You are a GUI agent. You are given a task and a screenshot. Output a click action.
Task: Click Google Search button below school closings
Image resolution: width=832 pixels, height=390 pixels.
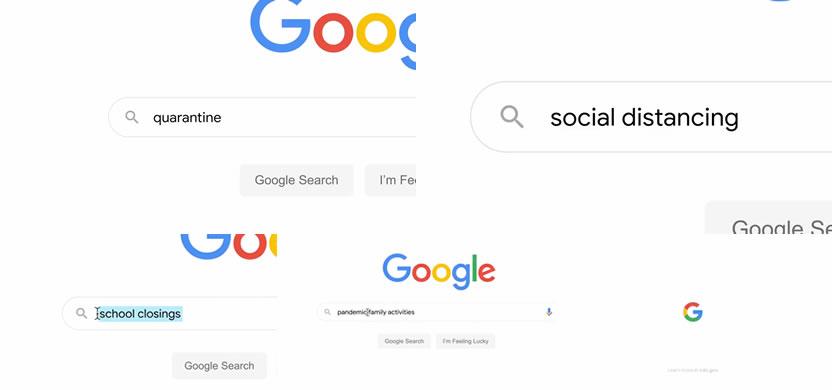(x=219, y=366)
